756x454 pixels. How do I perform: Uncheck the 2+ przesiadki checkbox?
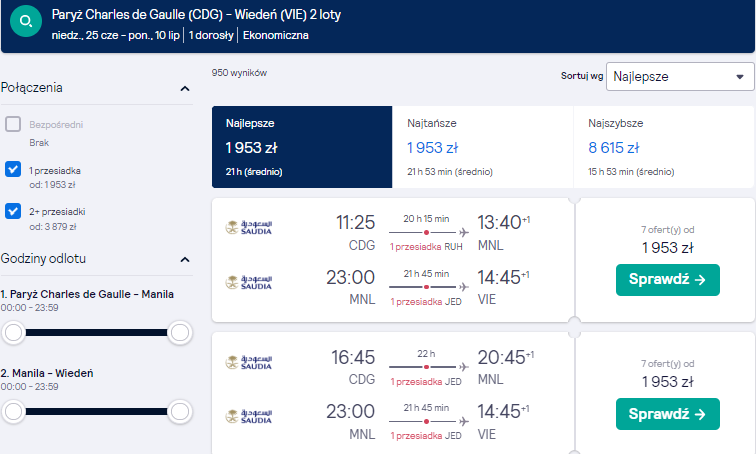13,211
